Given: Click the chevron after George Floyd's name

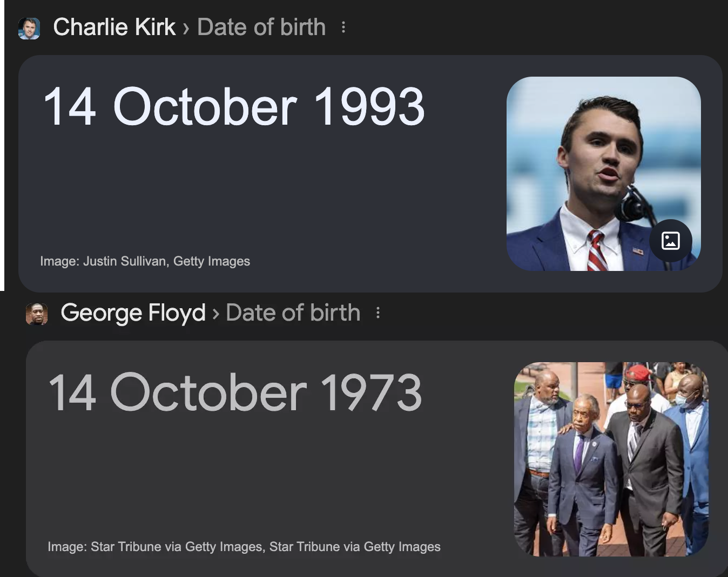Looking at the screenshot, I should point(215,314).
